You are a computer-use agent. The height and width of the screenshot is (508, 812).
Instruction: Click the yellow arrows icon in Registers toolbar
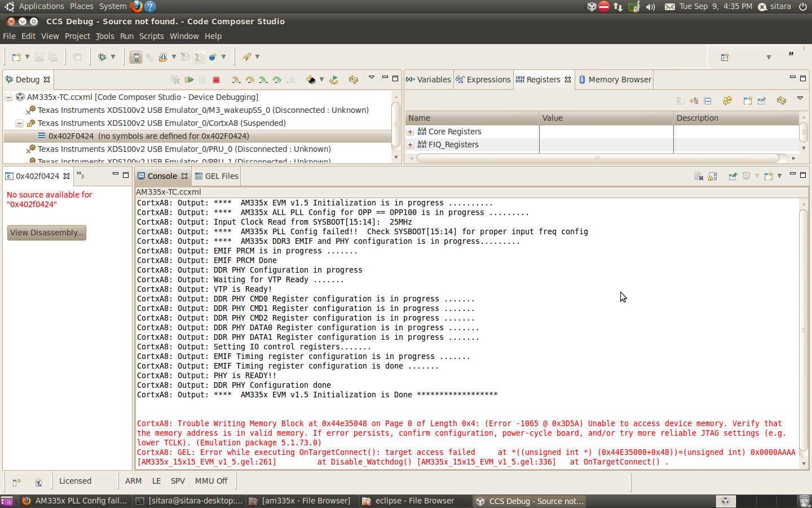coord(727,101)
